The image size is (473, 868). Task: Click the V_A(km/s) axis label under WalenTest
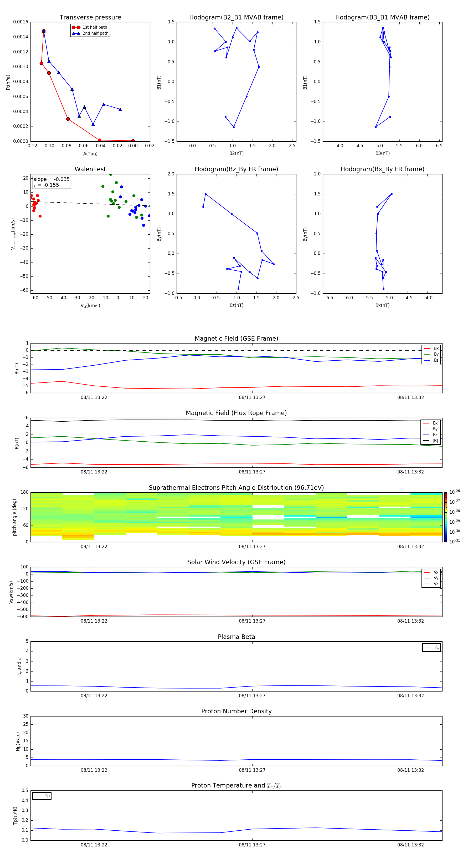pos(90,306)
